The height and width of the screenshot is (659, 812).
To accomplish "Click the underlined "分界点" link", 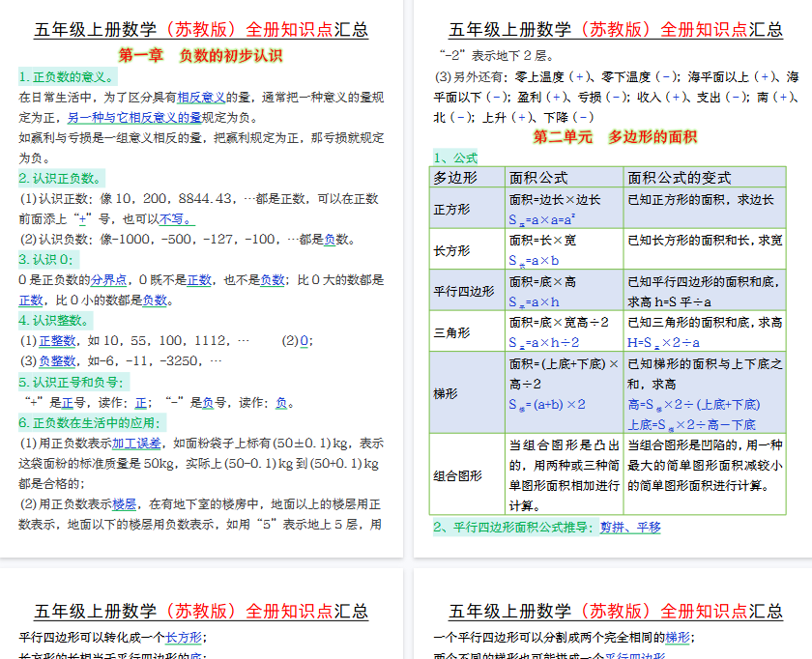I will click(x=108, y=280).
